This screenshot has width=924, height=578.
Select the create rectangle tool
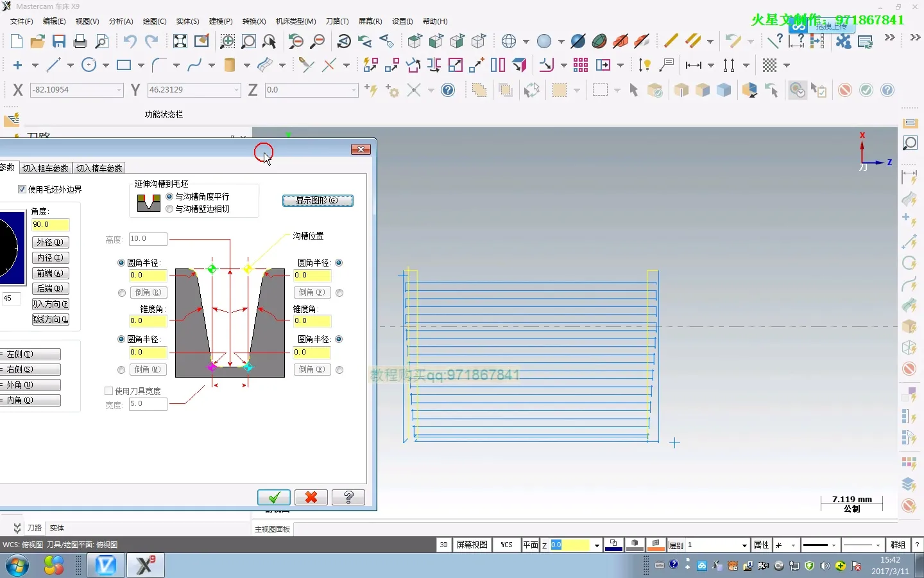(124, 65)
